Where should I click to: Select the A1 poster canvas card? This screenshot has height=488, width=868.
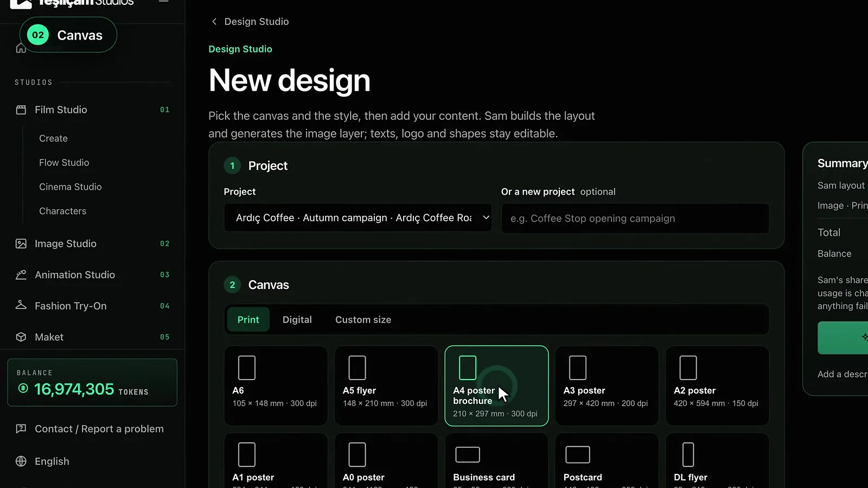[276, 461]
